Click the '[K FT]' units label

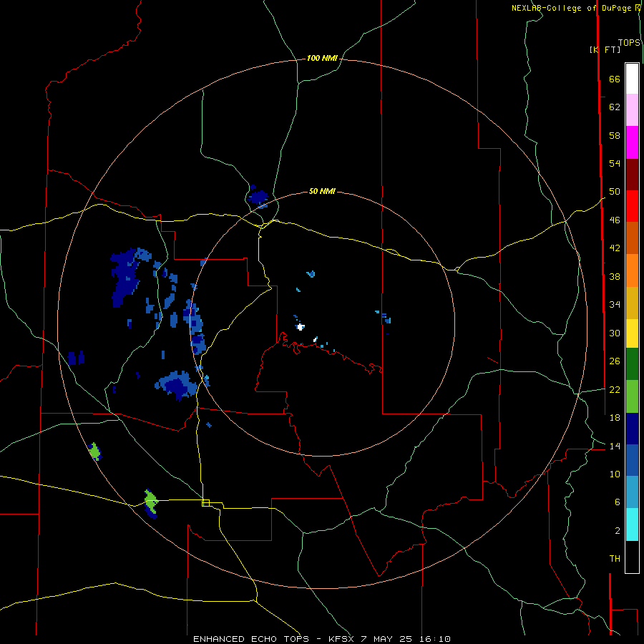point(605,49)
